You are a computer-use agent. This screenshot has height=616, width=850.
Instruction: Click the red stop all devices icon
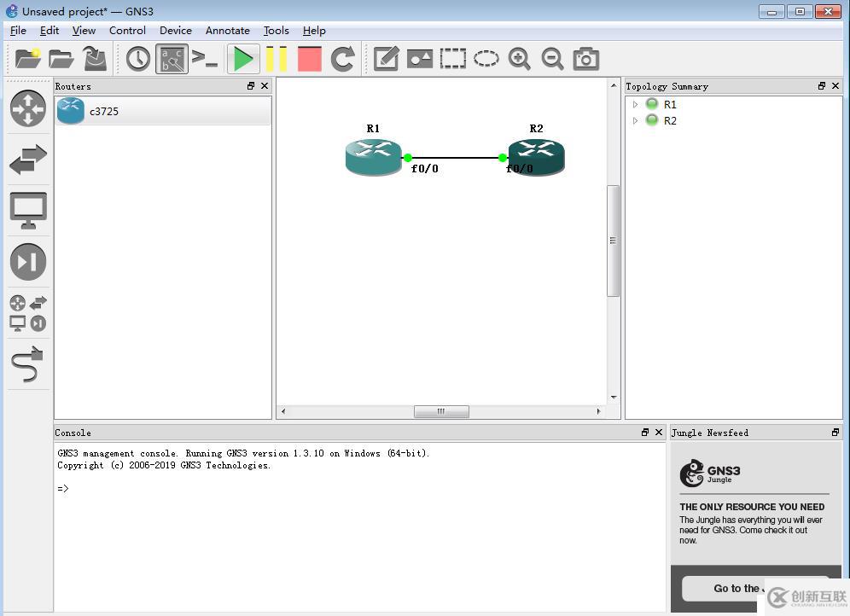click(x=309, y=59)
